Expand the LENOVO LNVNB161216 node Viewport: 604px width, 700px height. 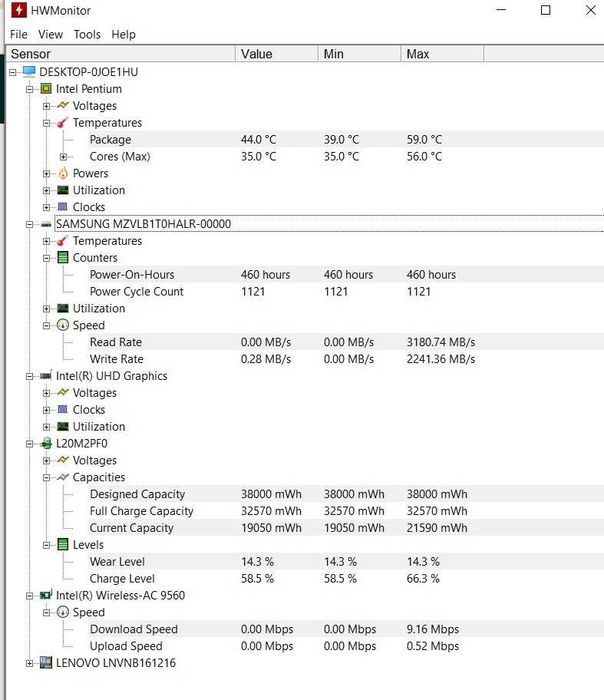pyautogui.click(x=30, y=662)
